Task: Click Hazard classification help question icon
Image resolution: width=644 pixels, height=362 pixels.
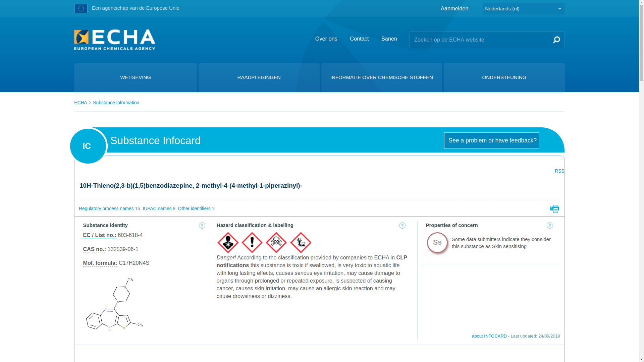Action: click(x=402, y=226)
